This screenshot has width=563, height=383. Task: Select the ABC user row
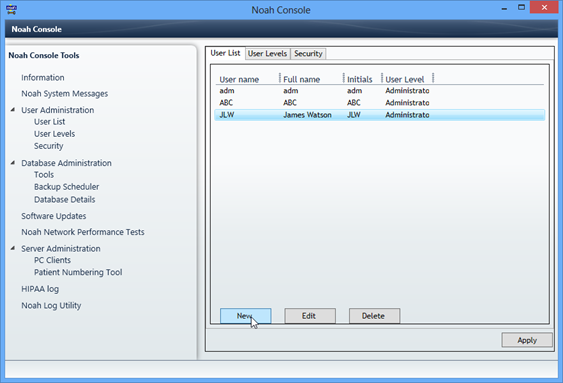coord(380,103)
